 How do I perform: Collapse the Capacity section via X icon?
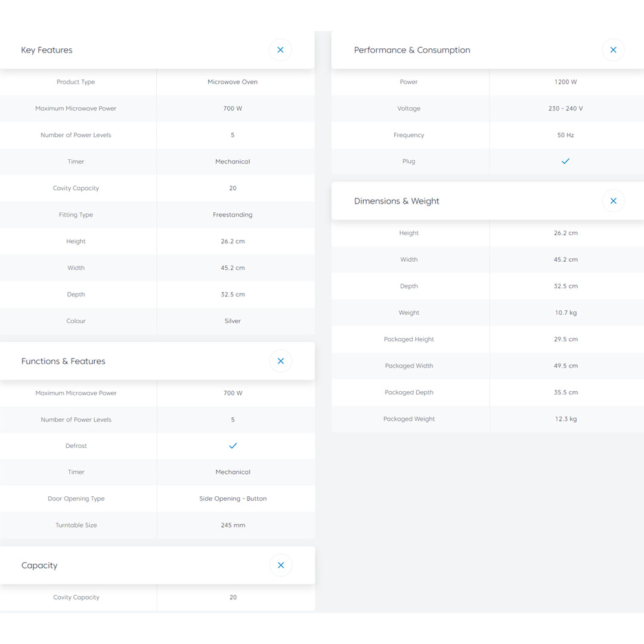280,565
